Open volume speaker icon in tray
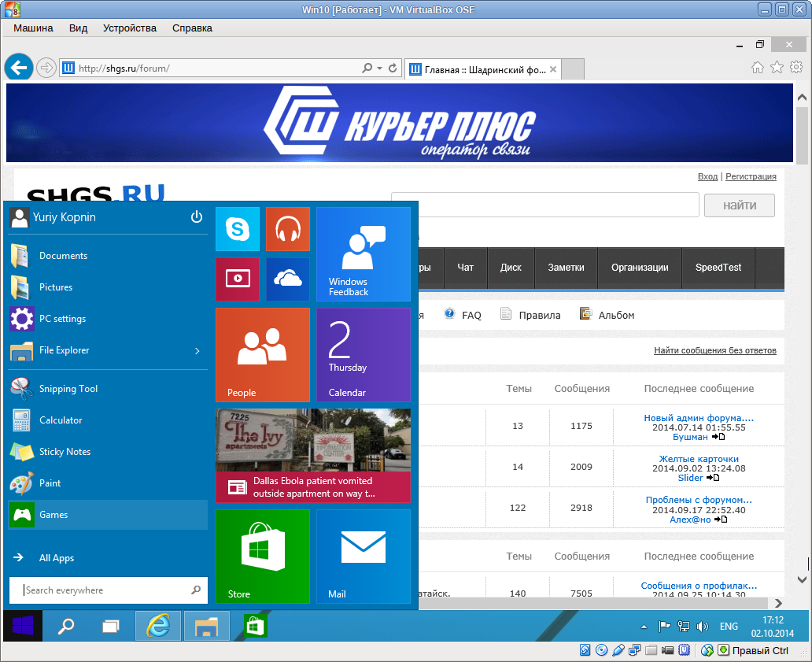The width and height of the screenshot is (812, 662). (x=702, y=627)
